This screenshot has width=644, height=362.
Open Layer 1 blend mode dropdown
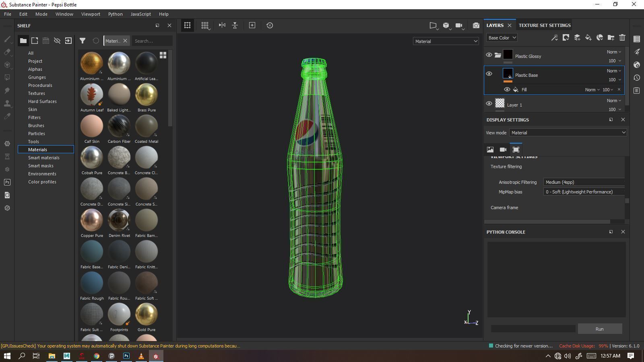(x=614, y=101)
